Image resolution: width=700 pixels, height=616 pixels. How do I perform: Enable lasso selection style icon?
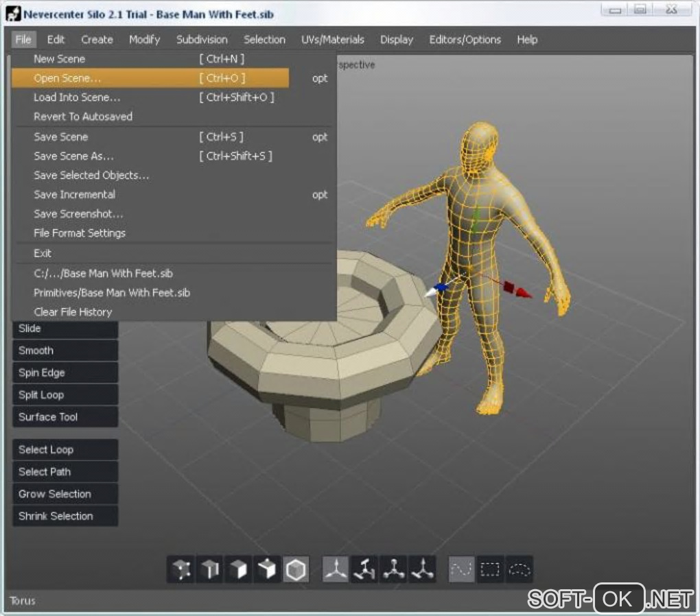520,569
